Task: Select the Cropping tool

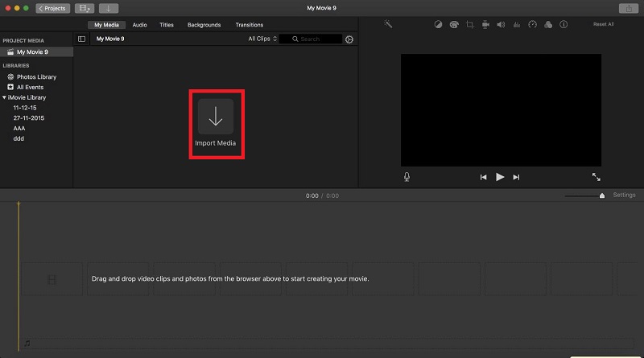Action: 469,25
